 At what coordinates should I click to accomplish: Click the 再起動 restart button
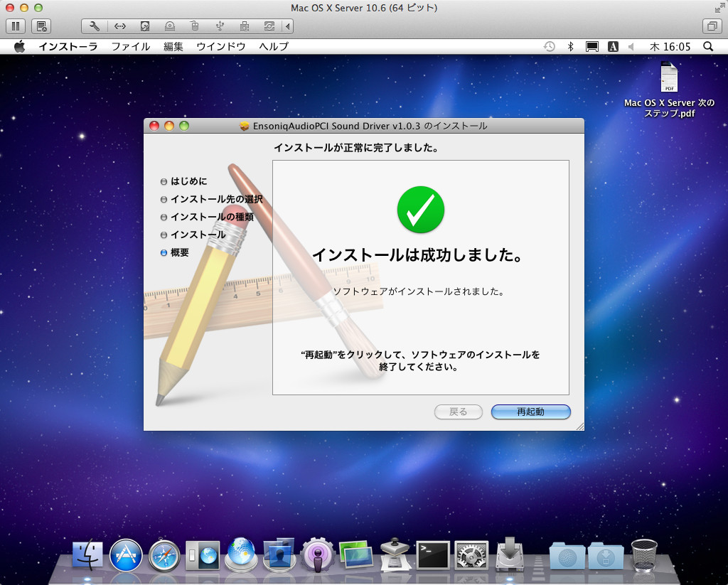tap(530, 412)
